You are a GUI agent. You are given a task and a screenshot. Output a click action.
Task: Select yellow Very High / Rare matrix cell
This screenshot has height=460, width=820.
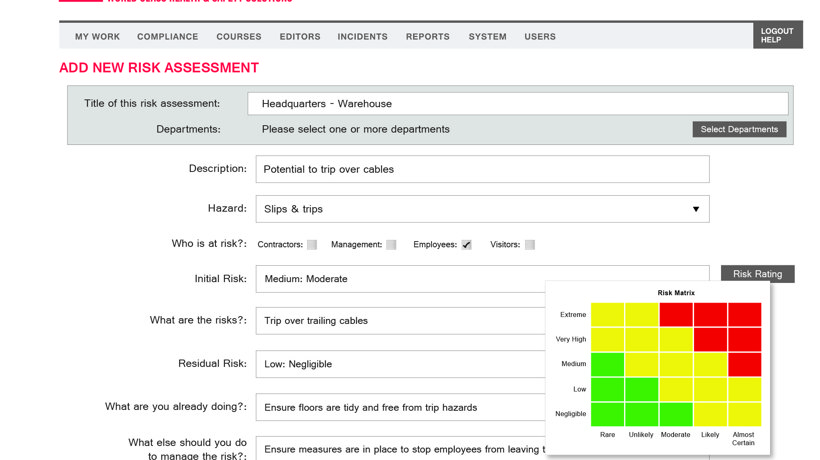click(x=607, y=339)
